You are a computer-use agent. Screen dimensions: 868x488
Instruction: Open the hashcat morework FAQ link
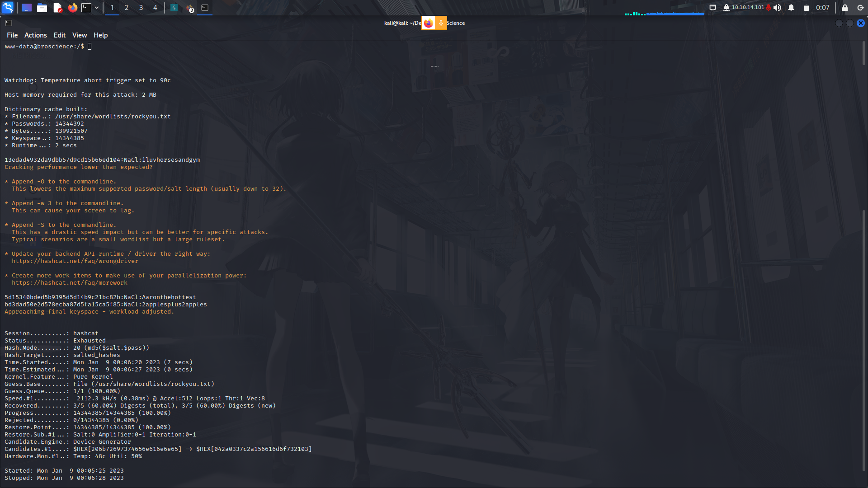coord(70,282)
